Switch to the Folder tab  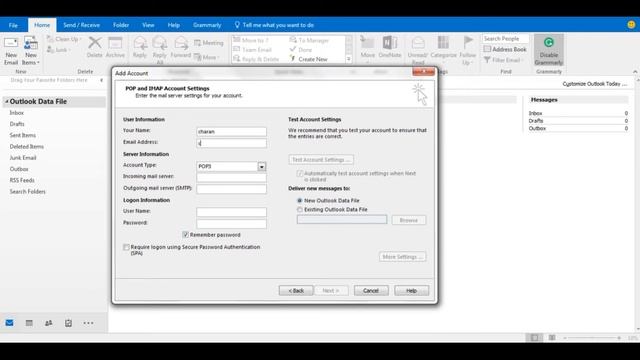(121, 25)
